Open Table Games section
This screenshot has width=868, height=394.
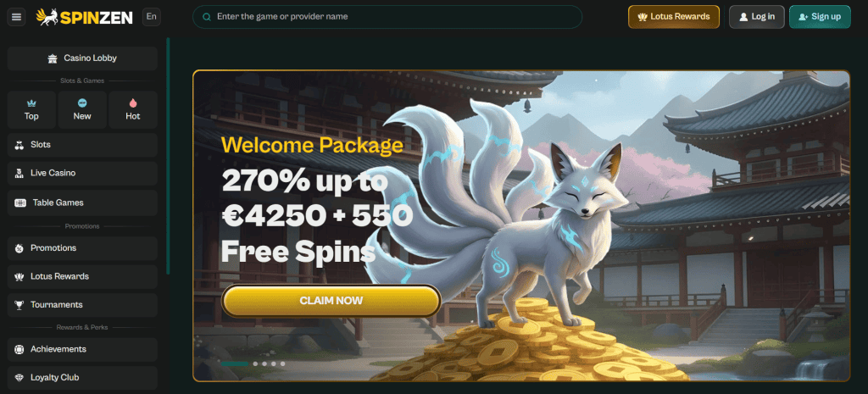pos(82,203)
